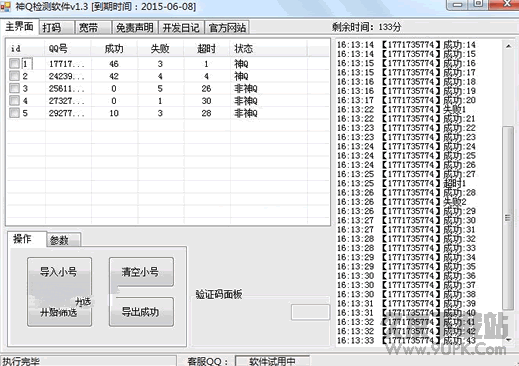Click the 神Q status in row 1
The image size is (519, 366).
click(241, 64)
